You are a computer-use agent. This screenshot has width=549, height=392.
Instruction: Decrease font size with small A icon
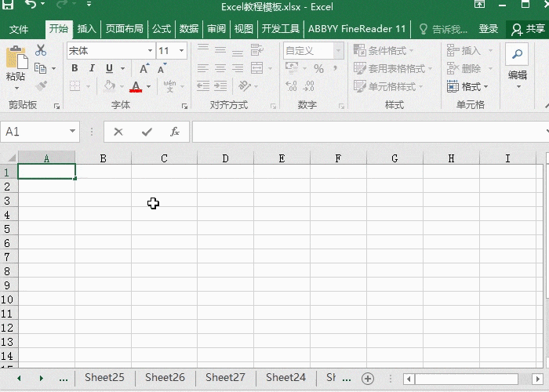[162, 68]
